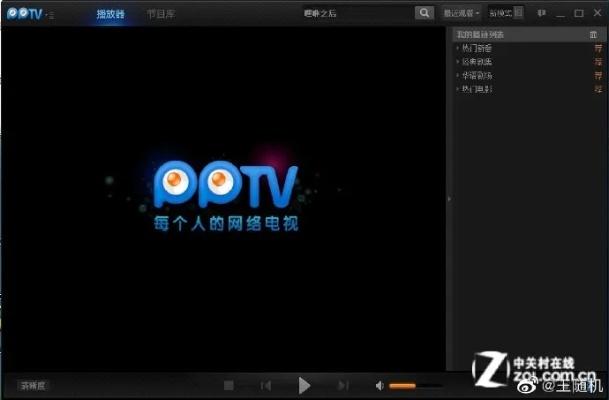Screen dimensions: 609x400
Task: Click the PPTV logo in title bar
Action: [24, 14]
